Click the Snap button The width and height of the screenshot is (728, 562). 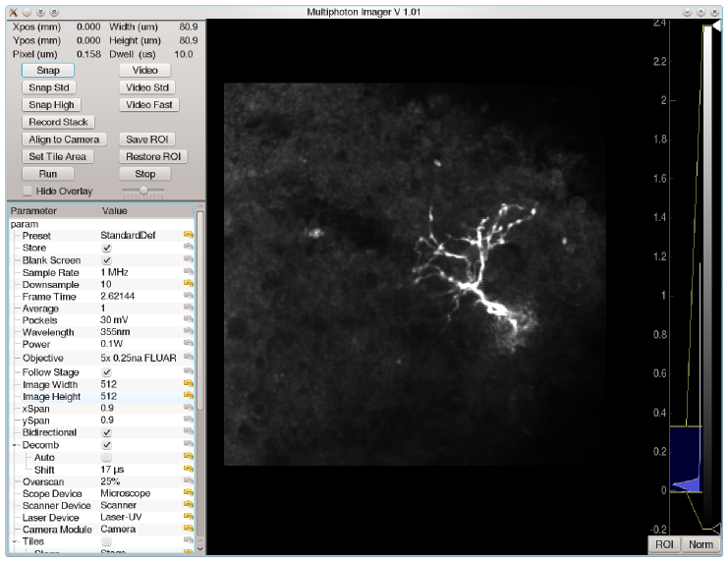(x=48, y=70)
